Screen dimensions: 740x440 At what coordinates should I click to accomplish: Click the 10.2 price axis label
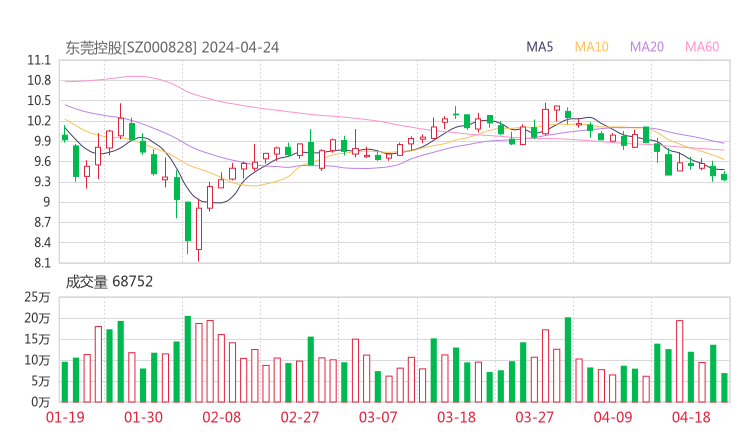[39, 121]
